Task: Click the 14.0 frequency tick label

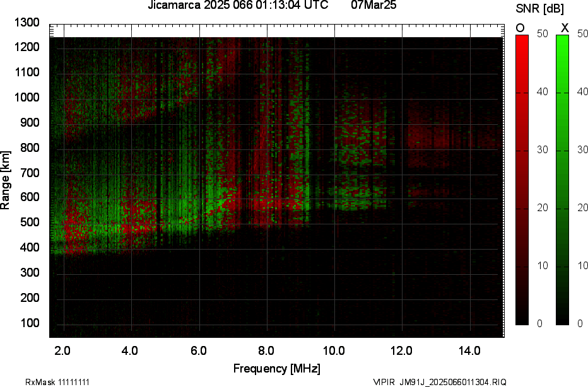Action: 469,351
